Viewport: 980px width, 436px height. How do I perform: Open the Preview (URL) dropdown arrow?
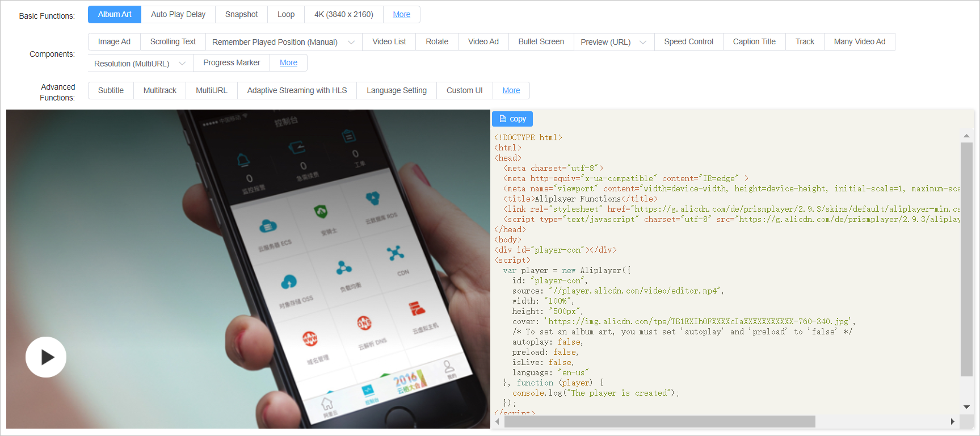point(643,42)
